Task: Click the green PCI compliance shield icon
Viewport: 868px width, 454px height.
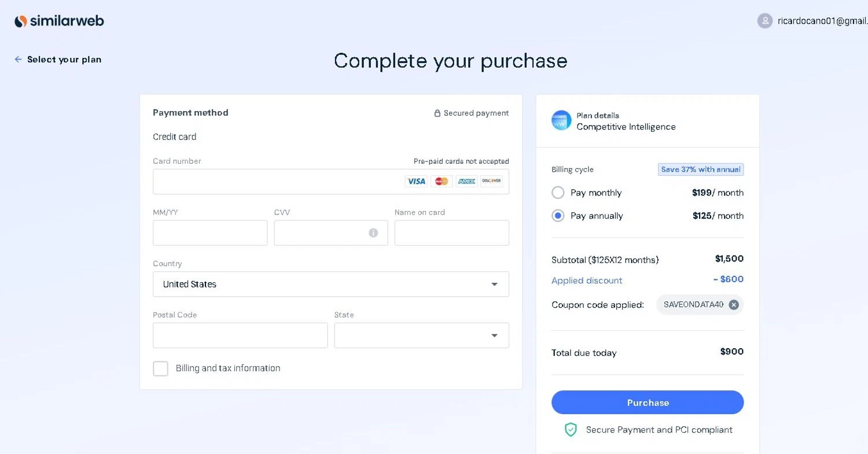Action: coord(571,430)
